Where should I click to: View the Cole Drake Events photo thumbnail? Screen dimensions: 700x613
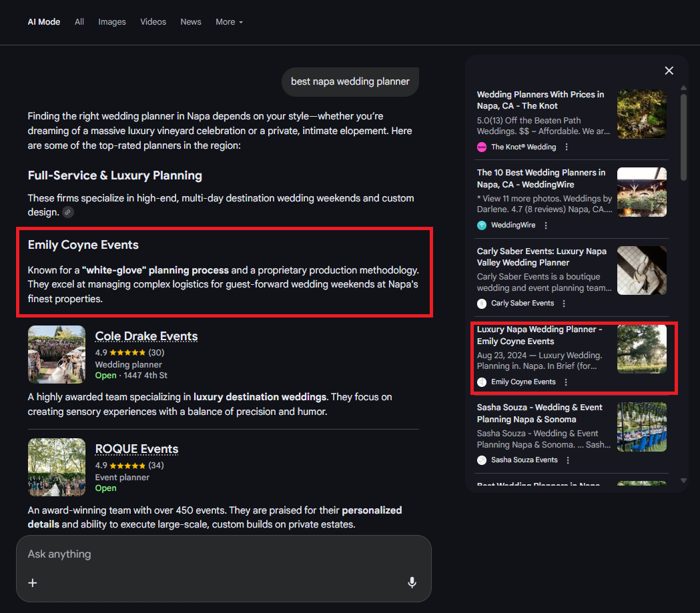tap(57, 354)
